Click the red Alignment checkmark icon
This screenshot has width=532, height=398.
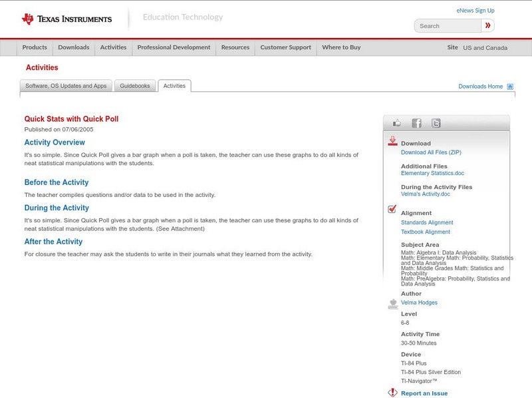click(x=391, y=209)
